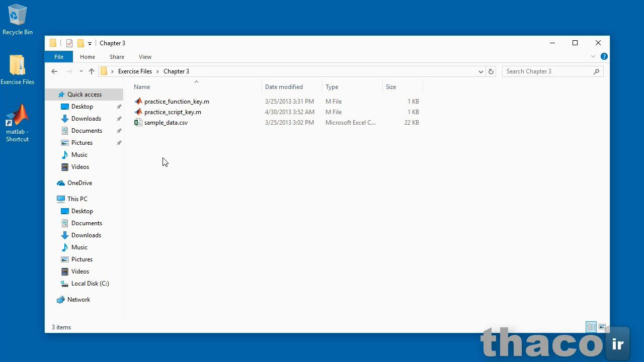The height and width of the screenshot is (362, 644).
Task: Go up one folder level
Action: pos(92,71)
